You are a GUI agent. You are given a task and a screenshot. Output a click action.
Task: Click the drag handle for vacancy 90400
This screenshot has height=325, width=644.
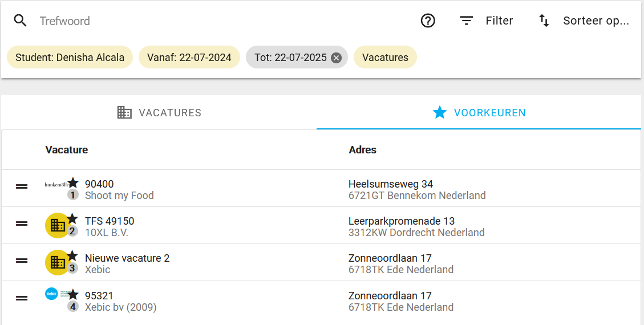pyautogui.click(x=22, y=186)
